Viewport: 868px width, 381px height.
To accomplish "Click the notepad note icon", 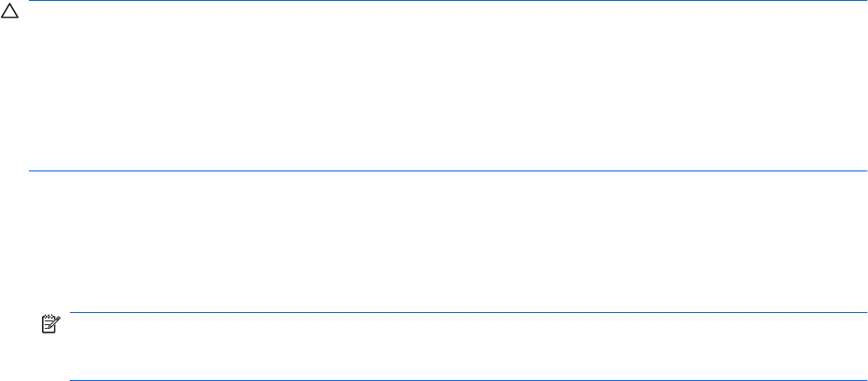I will (x=51, y=324).
